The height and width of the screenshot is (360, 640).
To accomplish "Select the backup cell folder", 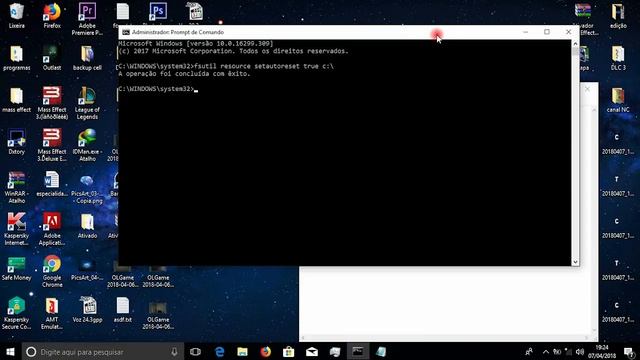I will click(87, 58).
